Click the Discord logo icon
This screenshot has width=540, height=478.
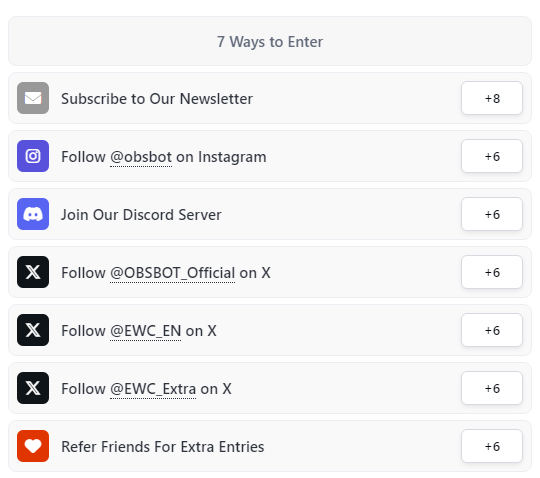[x=33, y=214]
